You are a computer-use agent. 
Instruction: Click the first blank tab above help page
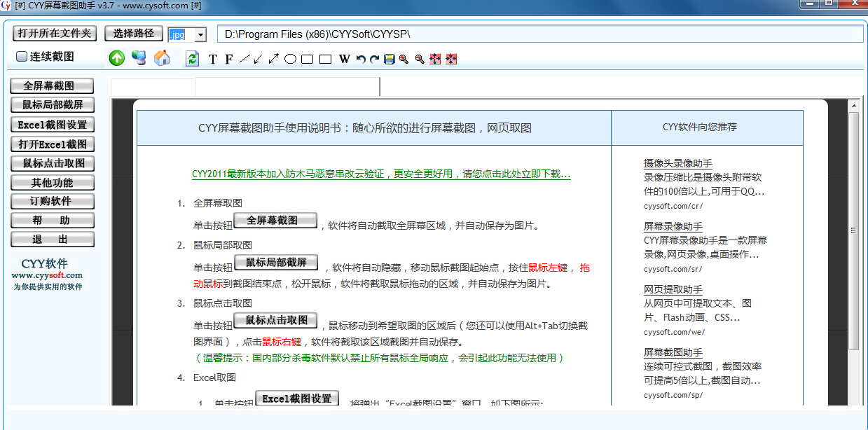coord(153,87)
